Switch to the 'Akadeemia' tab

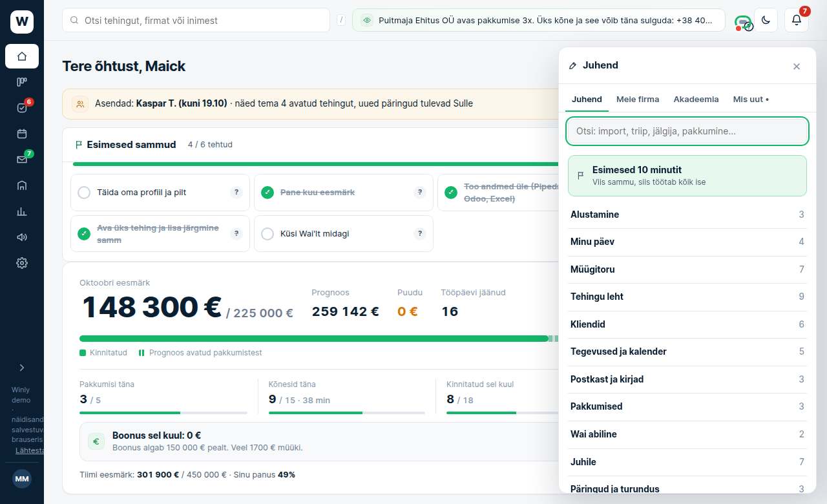pyautogui.click(x=696, y=100)
